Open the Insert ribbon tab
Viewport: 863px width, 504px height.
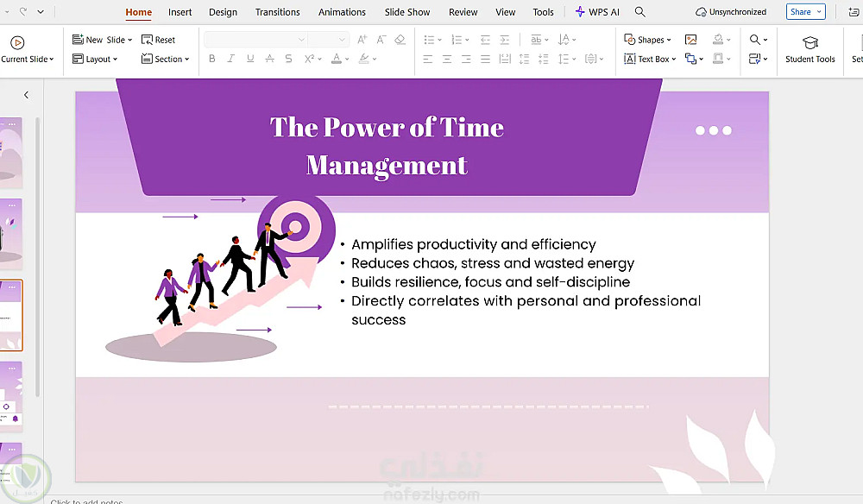point(180,12)
